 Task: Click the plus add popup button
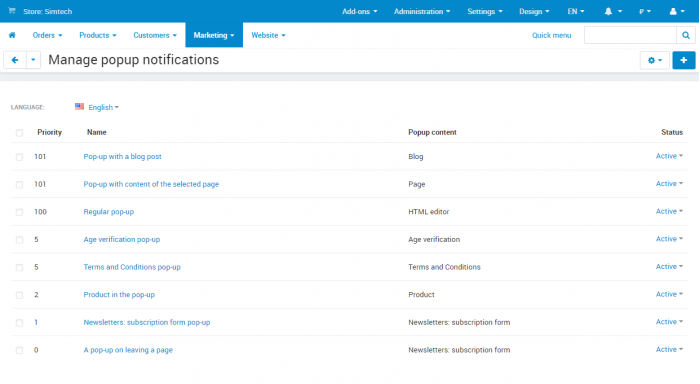(x=683, y=60)
